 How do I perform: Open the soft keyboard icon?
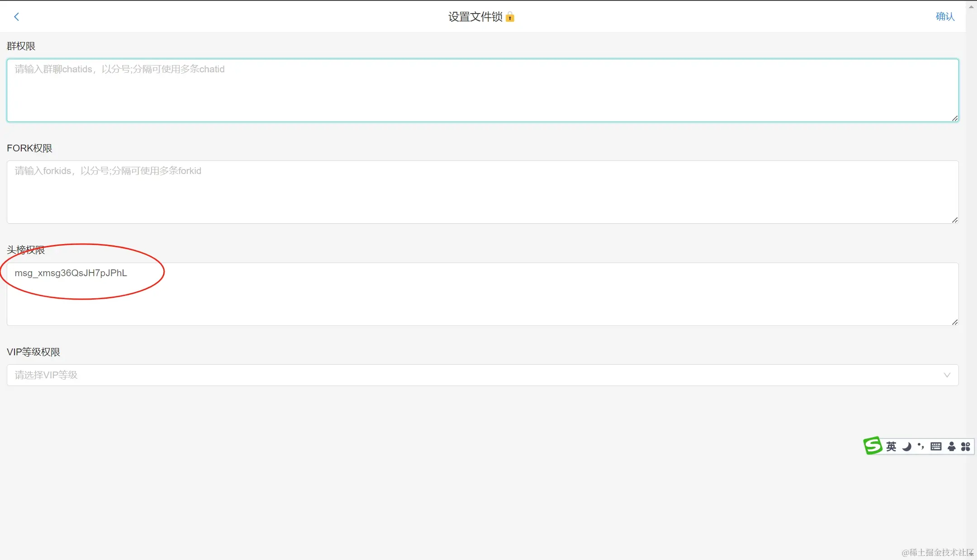(x=936, y=447)
